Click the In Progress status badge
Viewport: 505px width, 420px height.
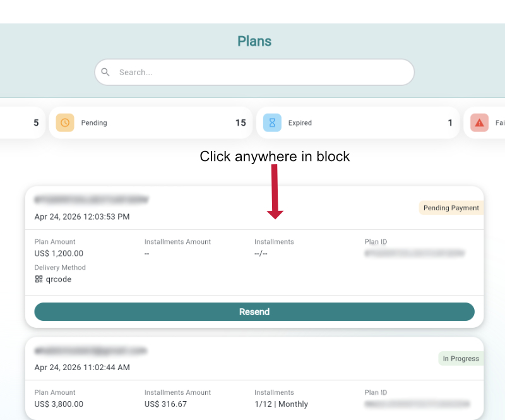pos(460,359)
